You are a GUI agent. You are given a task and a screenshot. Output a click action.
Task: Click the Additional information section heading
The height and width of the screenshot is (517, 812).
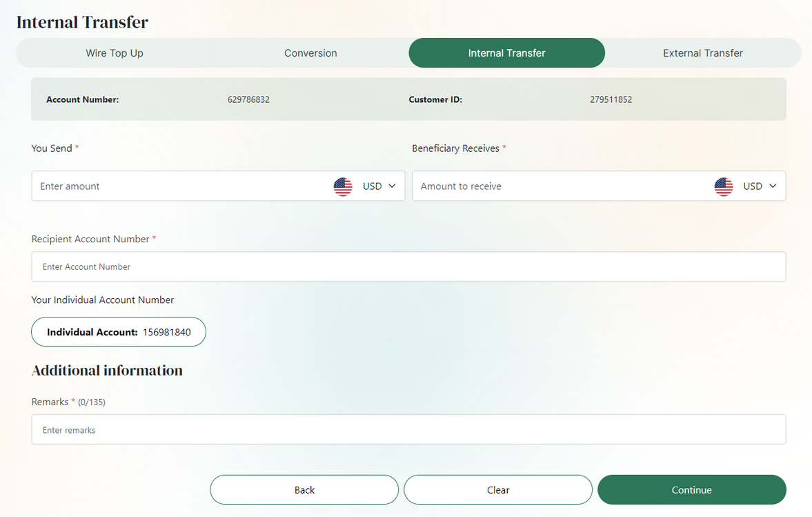point(107,371)
